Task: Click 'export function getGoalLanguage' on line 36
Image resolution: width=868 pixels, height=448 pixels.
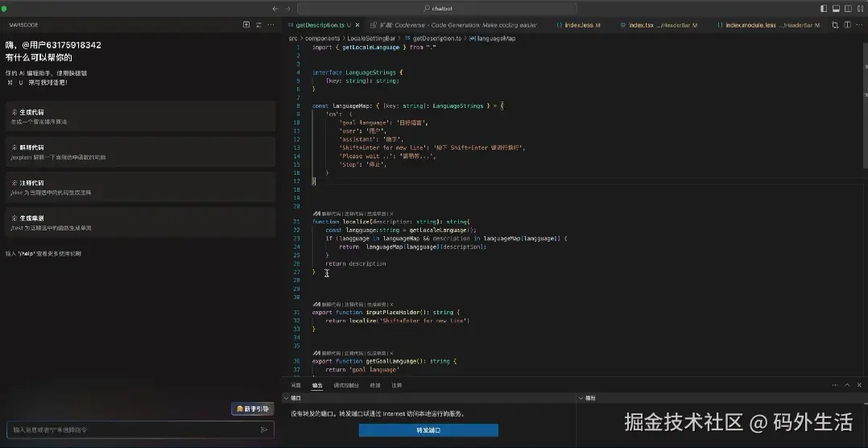Action: click(363, 361)
